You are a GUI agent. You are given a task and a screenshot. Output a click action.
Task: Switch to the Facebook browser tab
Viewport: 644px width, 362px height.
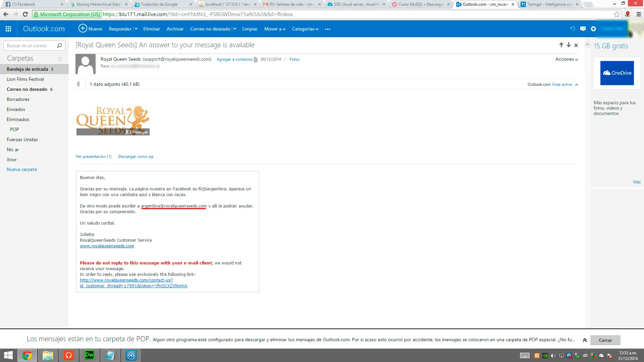click(x=34, y=4)
